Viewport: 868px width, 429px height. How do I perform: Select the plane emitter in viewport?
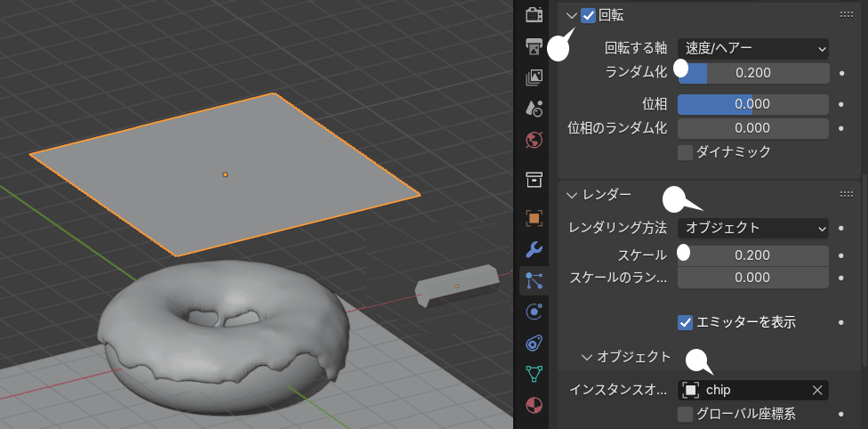(225, 174)
